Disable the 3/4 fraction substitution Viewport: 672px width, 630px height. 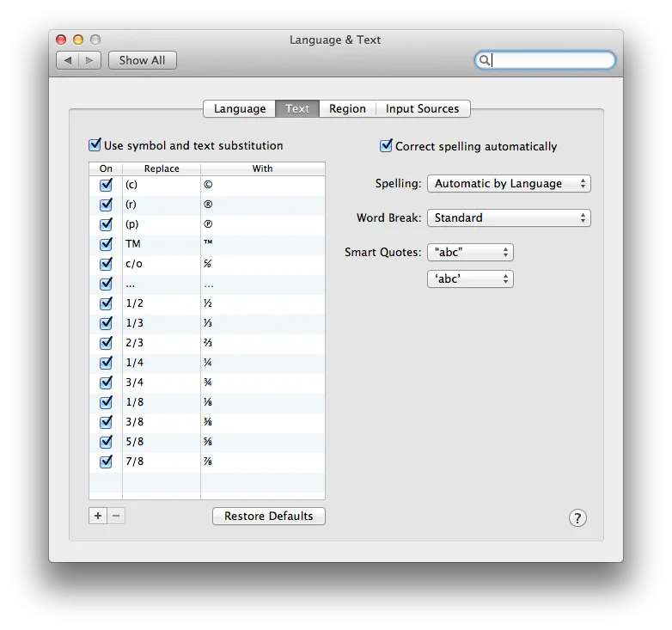coord(106,382)
